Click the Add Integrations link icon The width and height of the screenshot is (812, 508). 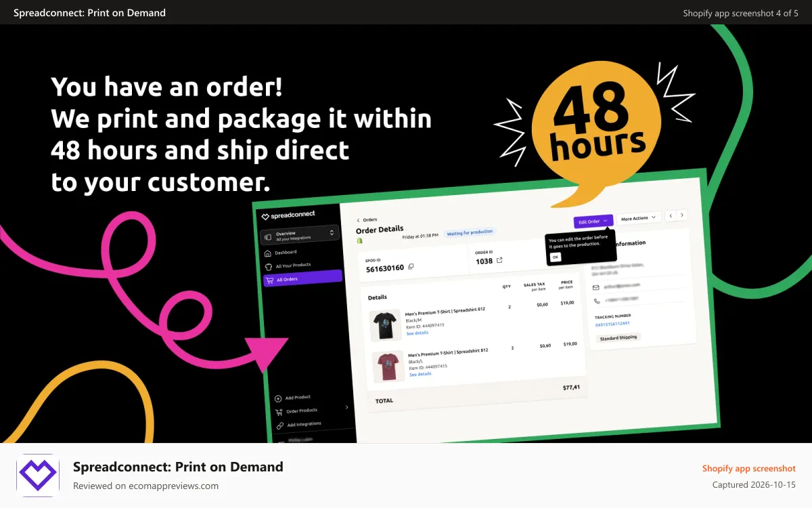pos(280,425)
